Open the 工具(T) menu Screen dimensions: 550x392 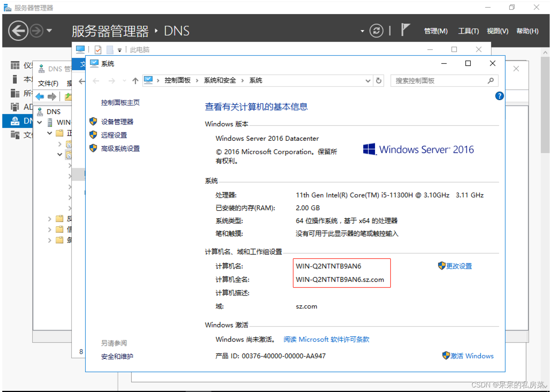point(468,31)
